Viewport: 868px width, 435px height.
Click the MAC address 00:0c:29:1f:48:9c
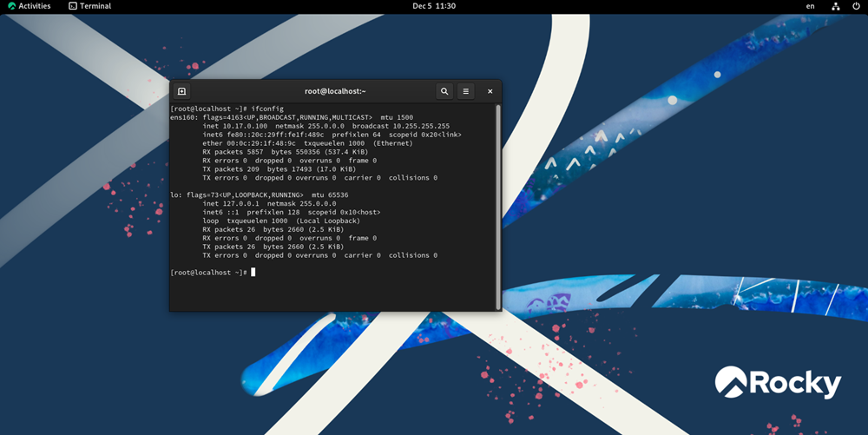point(260,143)
